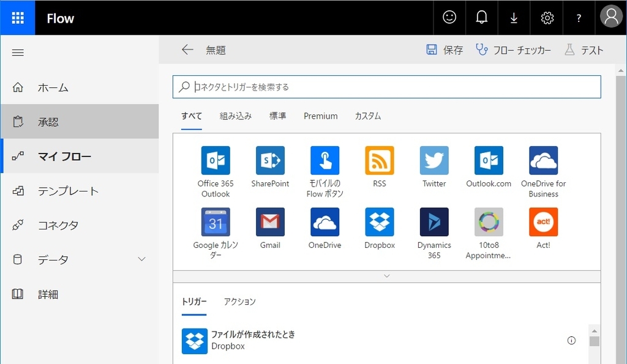Open the トリガー tab
The image size is (627, 364).
[194, 302]
